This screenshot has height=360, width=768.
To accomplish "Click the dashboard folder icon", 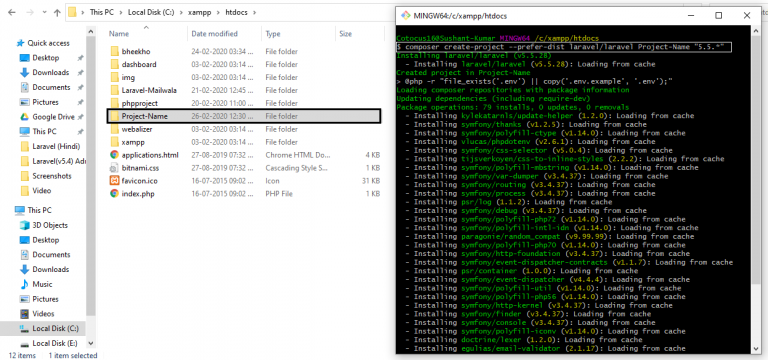I will coord(114,64).
